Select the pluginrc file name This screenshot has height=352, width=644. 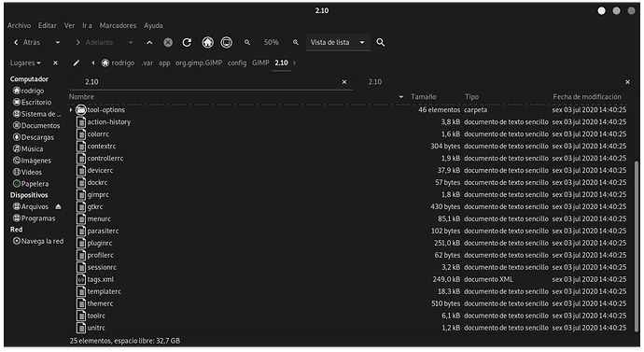(x=99, y=243)
